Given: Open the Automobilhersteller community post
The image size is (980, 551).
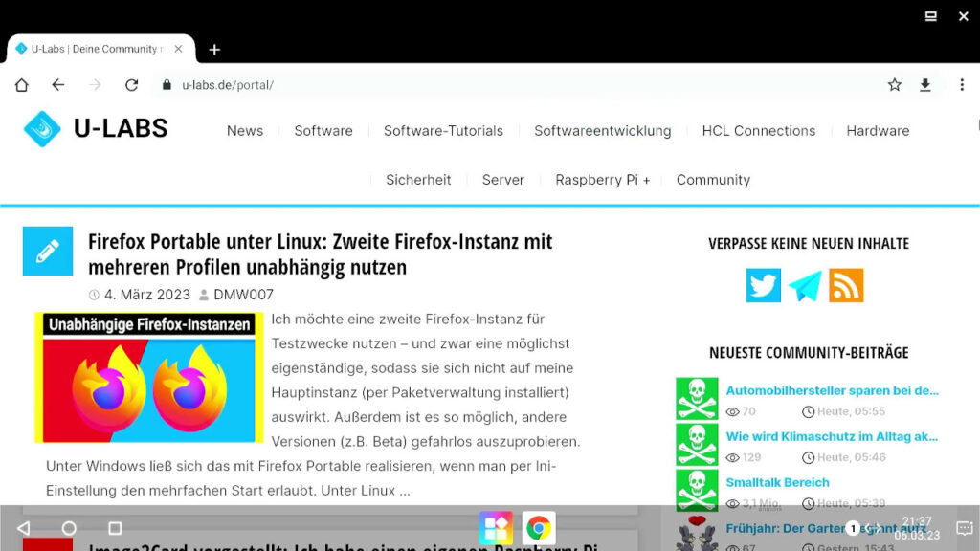Looking at the screenshot, I should tap(832, 390).
